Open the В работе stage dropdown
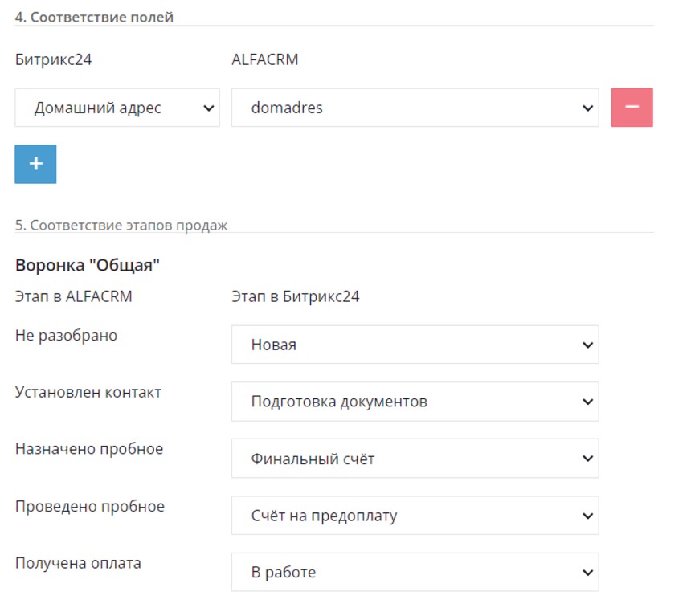This screenshot has height=616, width=695. pos(415,572)
